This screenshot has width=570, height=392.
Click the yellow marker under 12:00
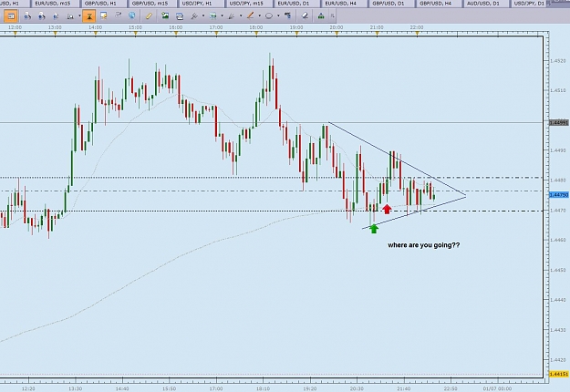[x=16, y=34]
